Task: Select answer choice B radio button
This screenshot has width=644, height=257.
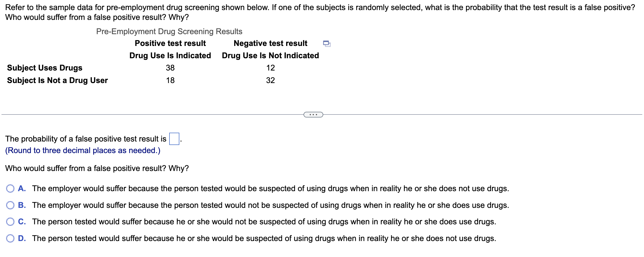Action: [10, 206]
